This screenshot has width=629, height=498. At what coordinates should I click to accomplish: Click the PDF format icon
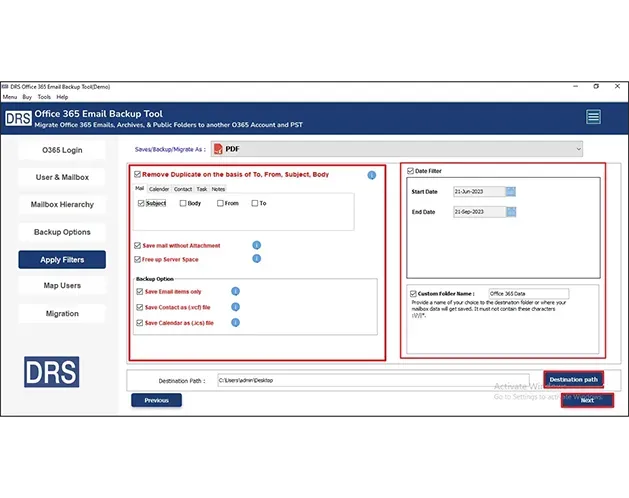pyautogui.click(x=218, y=149)
